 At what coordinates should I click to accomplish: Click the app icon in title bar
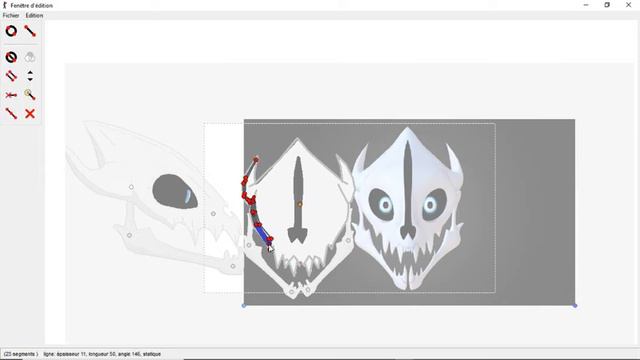point(5,5)
